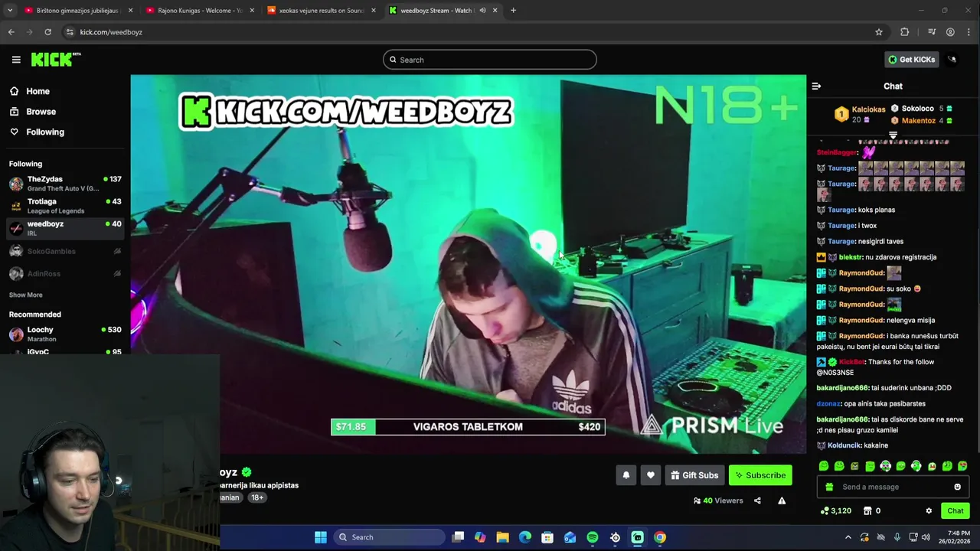This screenshot has height=551, width=980.
Task: Click the site info icon in address bar
Action: tap(70, 32)
